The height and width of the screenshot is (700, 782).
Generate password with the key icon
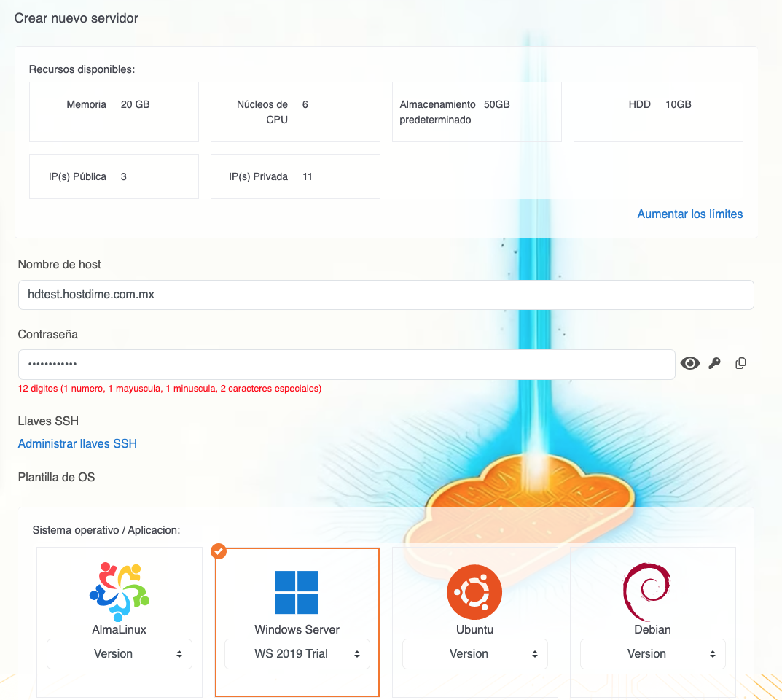[714, 363]
